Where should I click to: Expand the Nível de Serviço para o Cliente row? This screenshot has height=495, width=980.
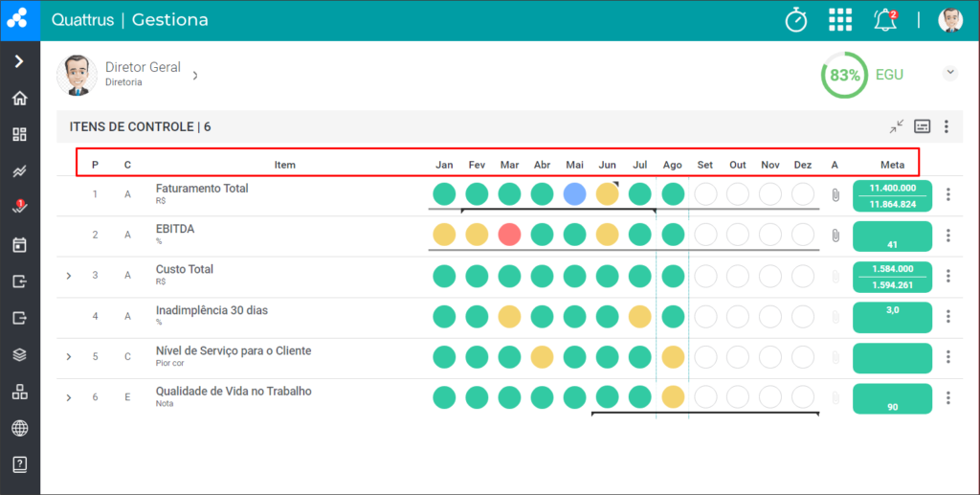pos(69,357)
